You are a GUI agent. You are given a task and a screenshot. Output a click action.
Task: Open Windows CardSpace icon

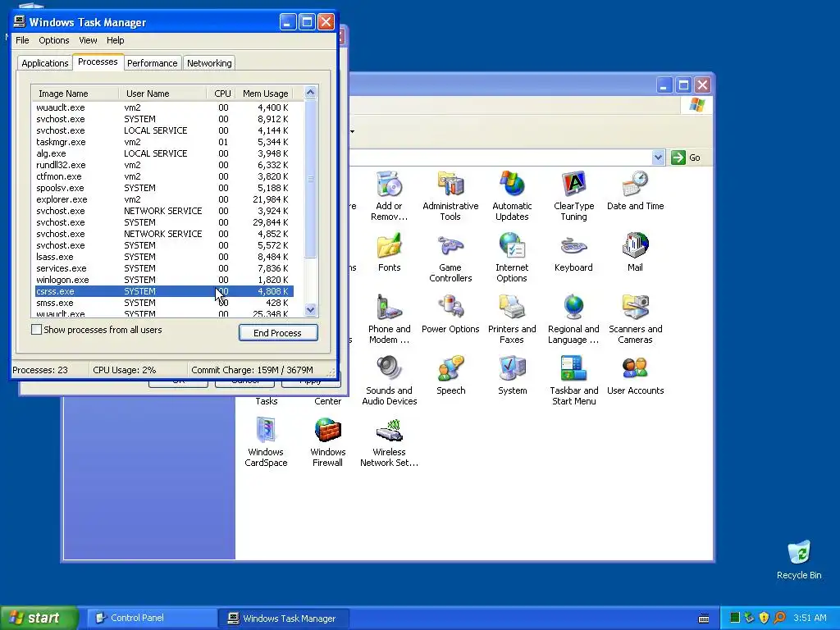pyautogui.click(x=266, y=442)
